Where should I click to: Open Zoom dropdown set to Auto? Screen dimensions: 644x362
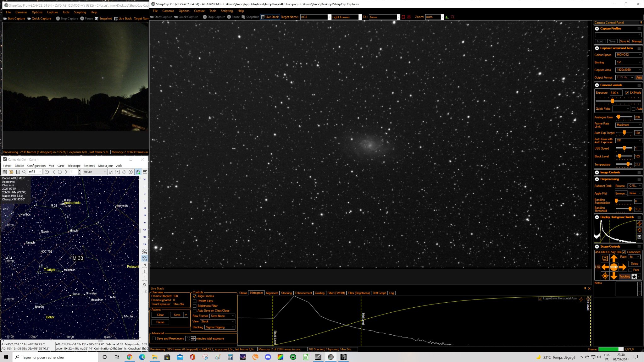[x=434, y=17]
